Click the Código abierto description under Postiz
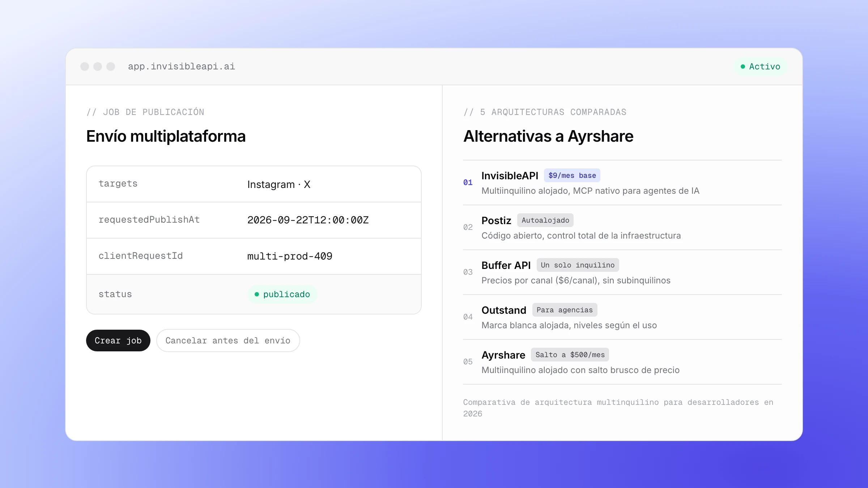The height and width of the screenshot is (488, 868). point(581,236)
